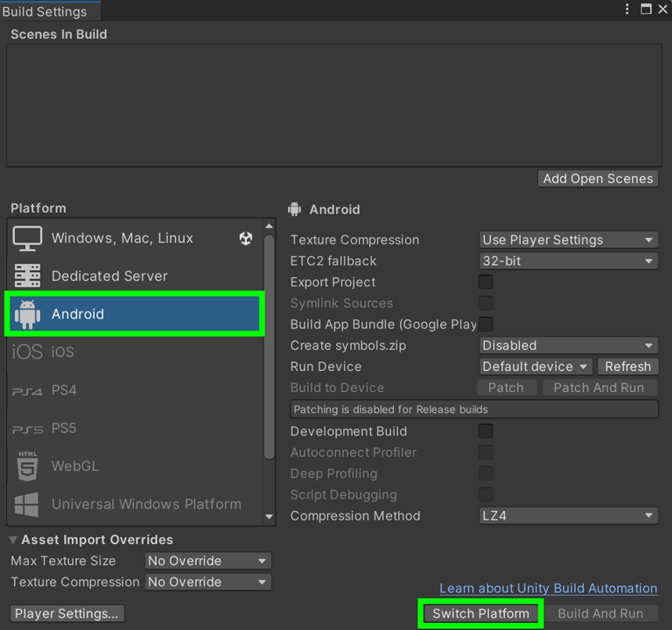Open the window's three-dot options menu
The height and width of the screenshot is (630, 672).
tap(627, 9)
